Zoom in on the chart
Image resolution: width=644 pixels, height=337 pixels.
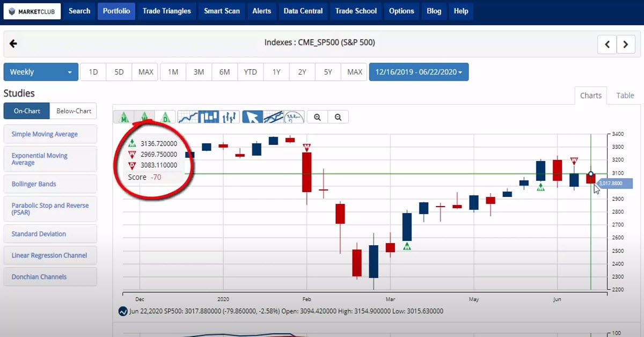(x=318, y=116)
